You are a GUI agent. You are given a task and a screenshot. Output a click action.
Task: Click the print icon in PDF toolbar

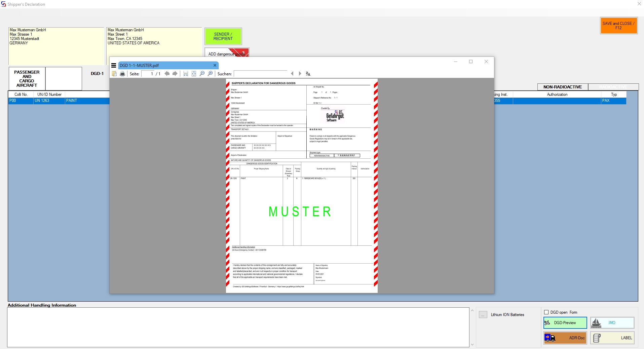coord(122,74)
